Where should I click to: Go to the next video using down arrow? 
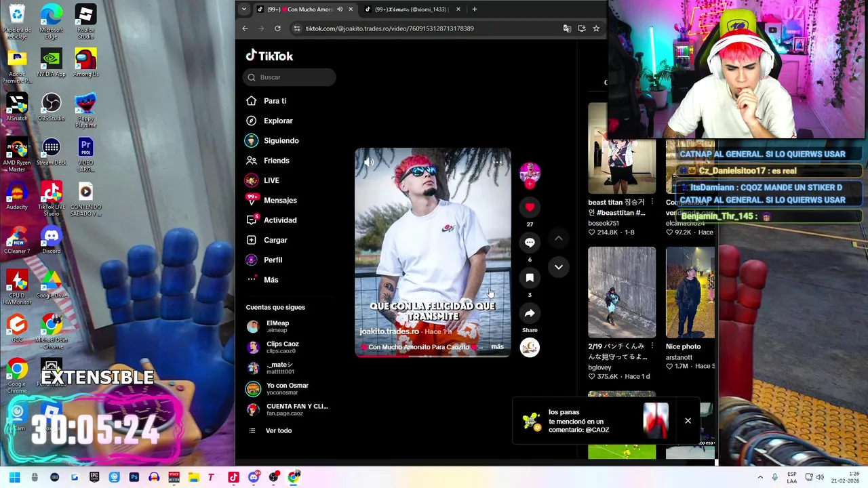coord(559,267)
